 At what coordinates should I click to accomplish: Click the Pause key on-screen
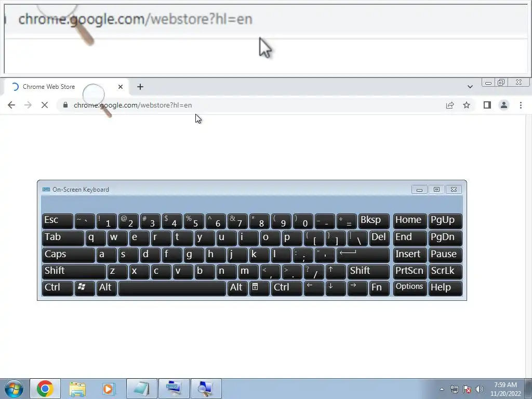(x=445, y=255)
